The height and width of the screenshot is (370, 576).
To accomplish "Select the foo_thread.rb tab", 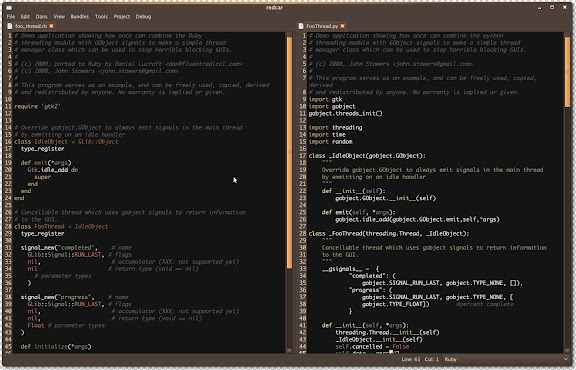I will click(x=31, y=26).
